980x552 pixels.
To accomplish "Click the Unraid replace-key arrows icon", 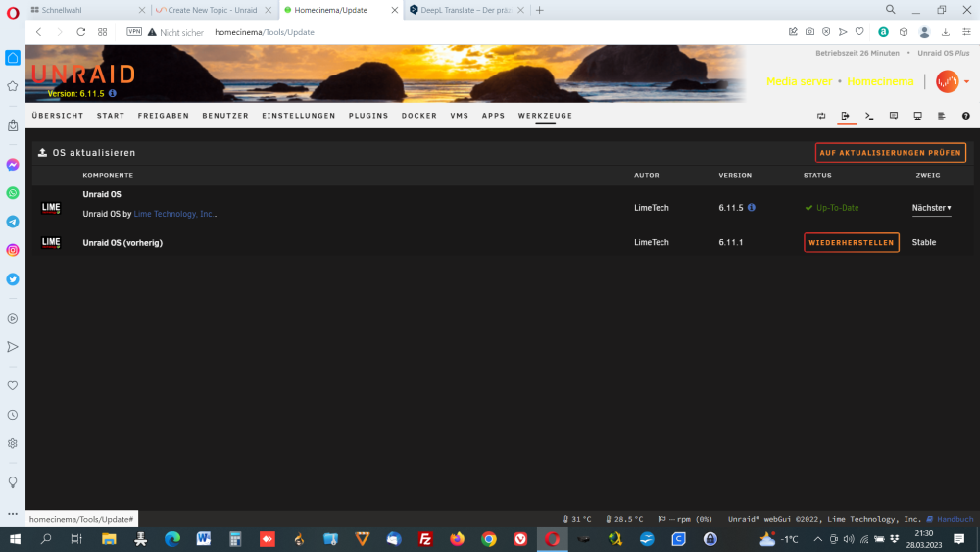I will coord(821,116).
